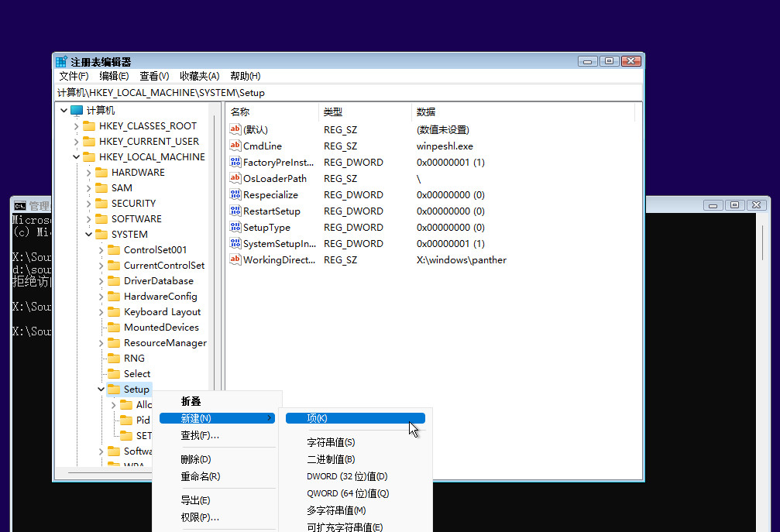Click the 类型 column header

pos(365,112)
